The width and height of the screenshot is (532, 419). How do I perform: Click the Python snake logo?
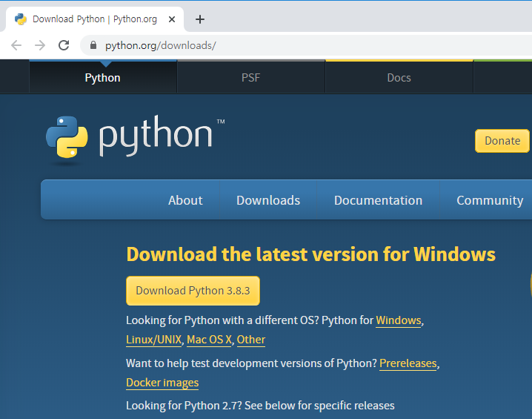(x=67, y=137)
